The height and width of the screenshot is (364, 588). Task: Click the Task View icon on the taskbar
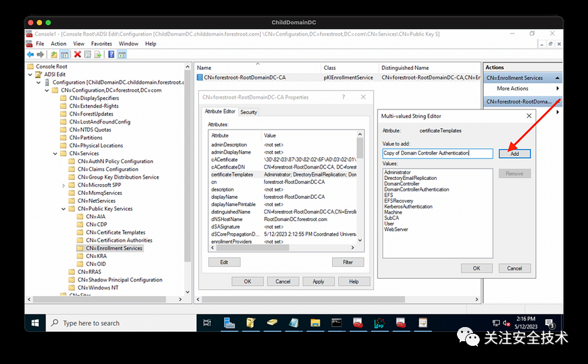point(206,323)
